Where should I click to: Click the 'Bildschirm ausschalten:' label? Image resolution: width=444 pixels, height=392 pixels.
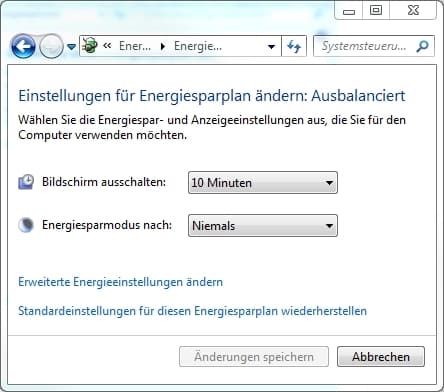click(x=104, y=182)
